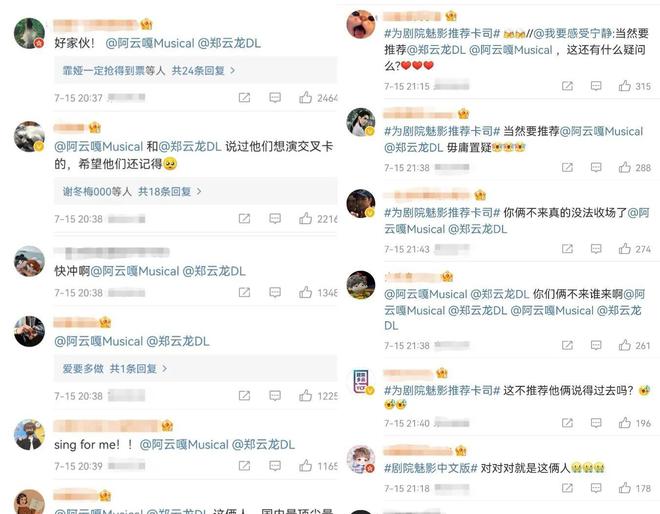
Task: Open the #剧院魅影中文版# hashtag
Action: tap(431, 468)
